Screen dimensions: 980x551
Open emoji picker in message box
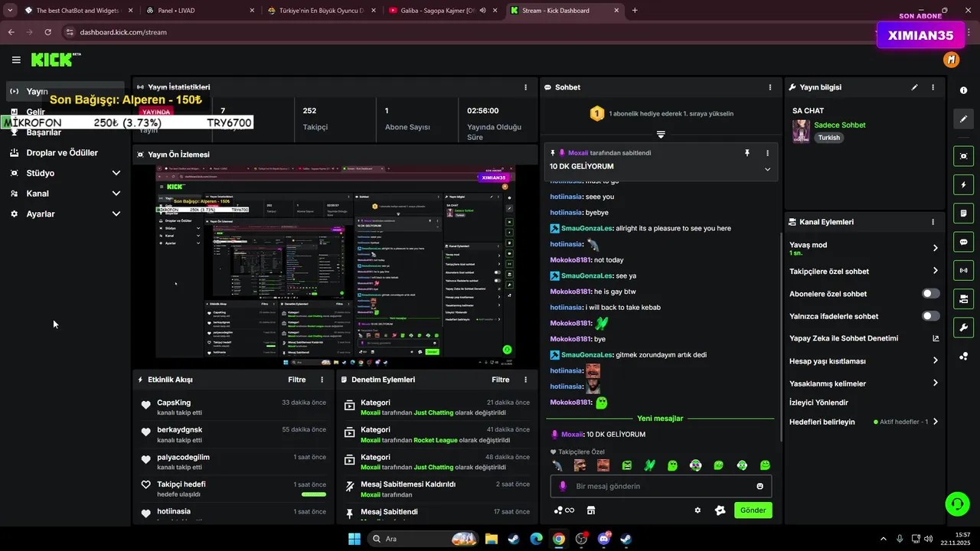pyautogui.click(x=759, y=486)
